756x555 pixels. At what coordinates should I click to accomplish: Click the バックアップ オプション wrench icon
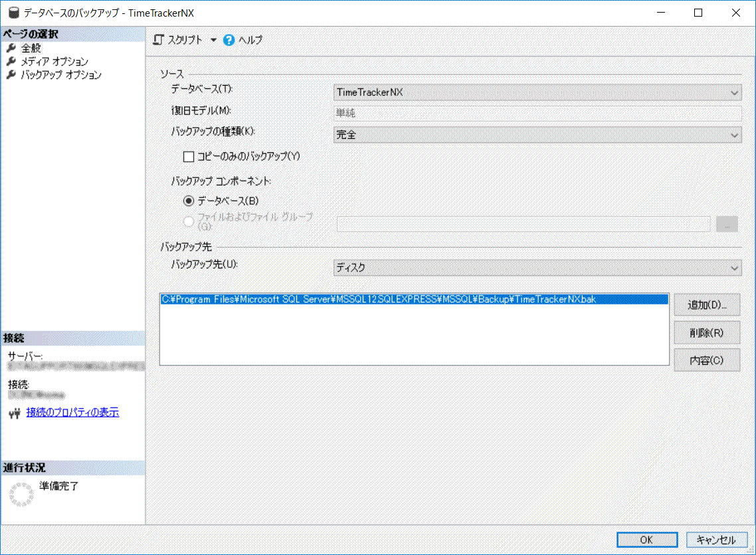[11, 74]
